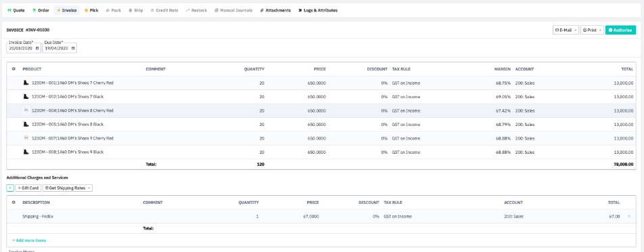Click the Authorise button
The image size is (644, 252).
(x=620, y=30)
